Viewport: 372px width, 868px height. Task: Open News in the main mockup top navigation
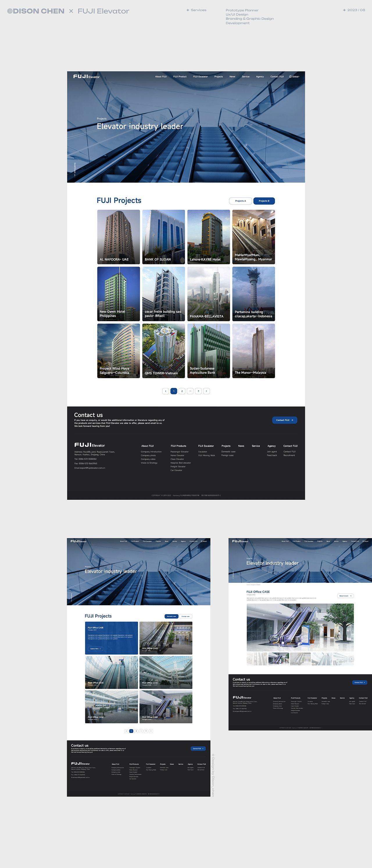click(233, 76)
